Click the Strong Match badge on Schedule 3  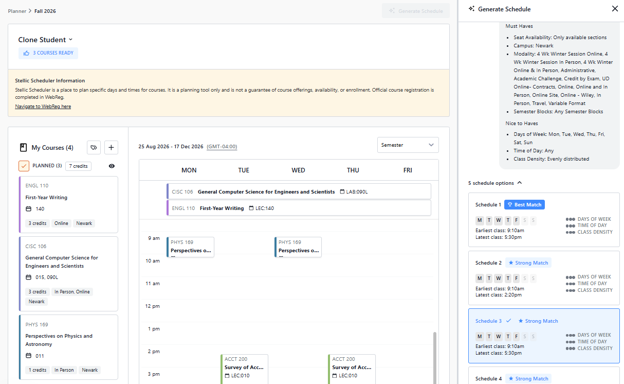[x=538, y=321]
